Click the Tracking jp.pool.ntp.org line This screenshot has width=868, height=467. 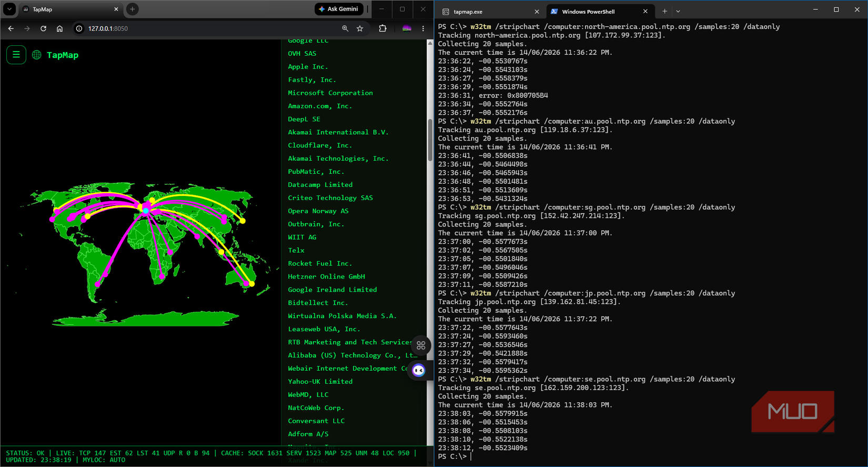click(529, 302)
